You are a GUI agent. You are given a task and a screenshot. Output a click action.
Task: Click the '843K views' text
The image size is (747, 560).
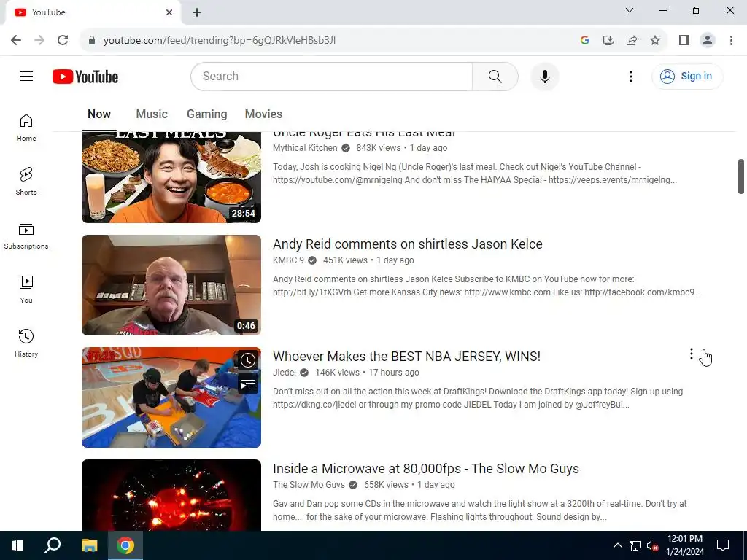coord(379,148)
